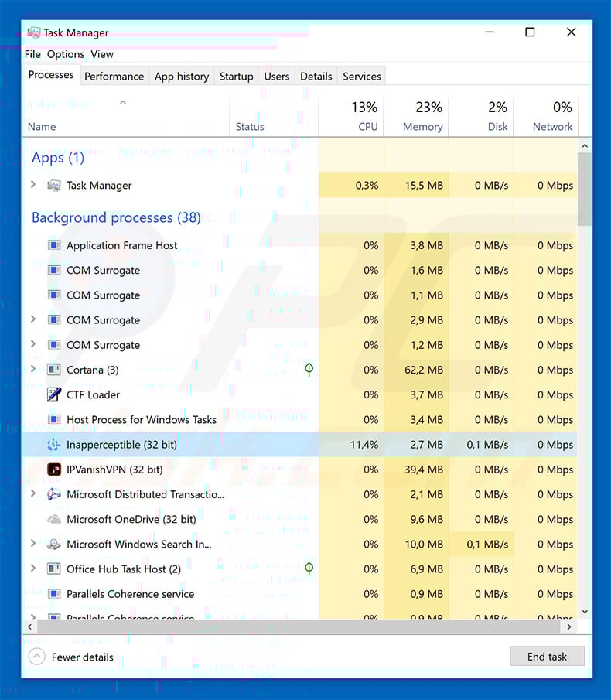
Task: Click Inapperceptible's 11,4% CPU value
Action: pos(364,445)
